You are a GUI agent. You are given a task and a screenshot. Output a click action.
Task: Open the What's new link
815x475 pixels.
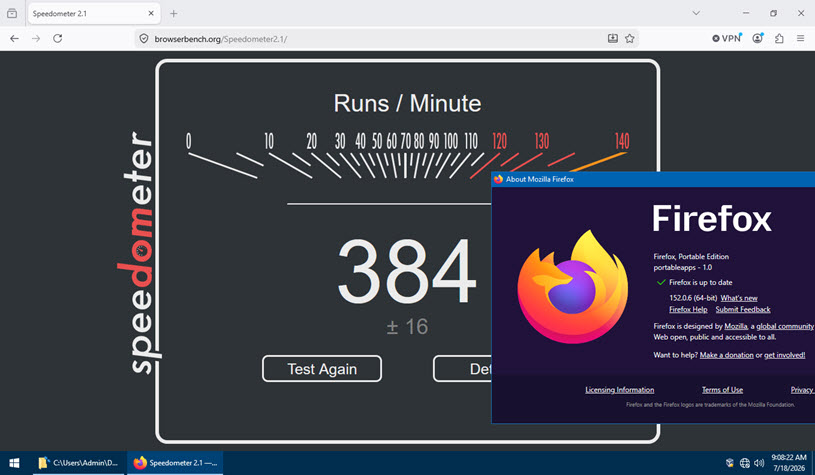[x=739, y=298]
